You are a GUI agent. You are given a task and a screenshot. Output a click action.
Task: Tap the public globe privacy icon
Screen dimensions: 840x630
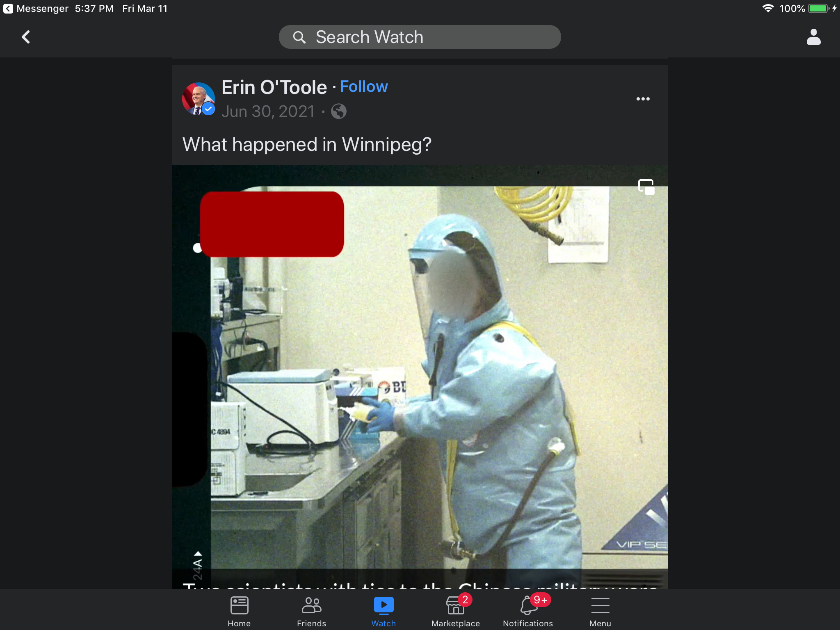click(x=338, y=112)
